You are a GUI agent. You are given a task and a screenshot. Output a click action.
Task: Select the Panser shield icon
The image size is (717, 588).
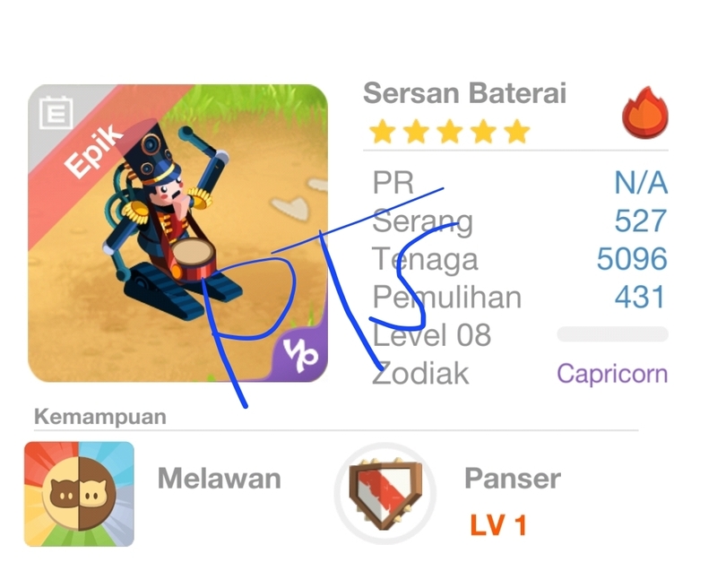click(x=385, y=493)
